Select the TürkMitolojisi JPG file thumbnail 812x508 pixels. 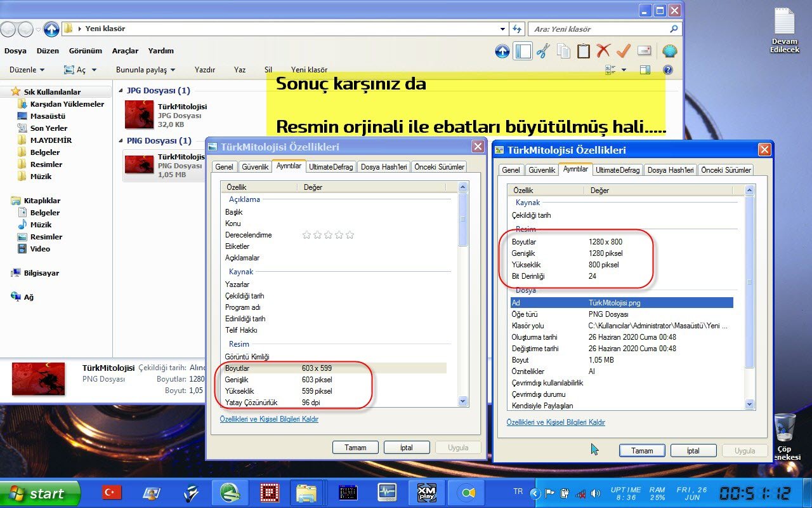pyautogui.click(x=139, y=114)
